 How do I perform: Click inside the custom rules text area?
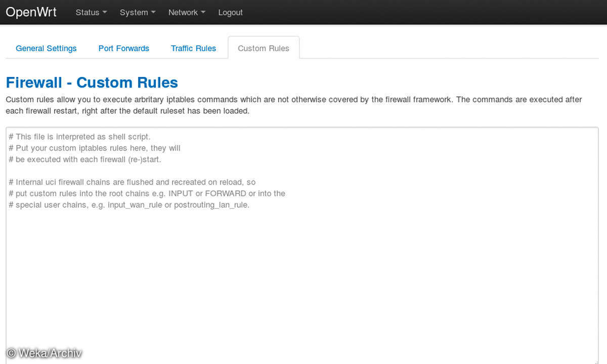tap(302, 245)
